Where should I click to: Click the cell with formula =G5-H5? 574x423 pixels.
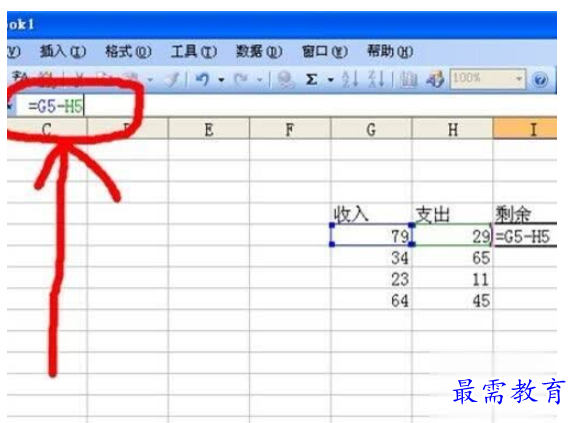point(525,236)
